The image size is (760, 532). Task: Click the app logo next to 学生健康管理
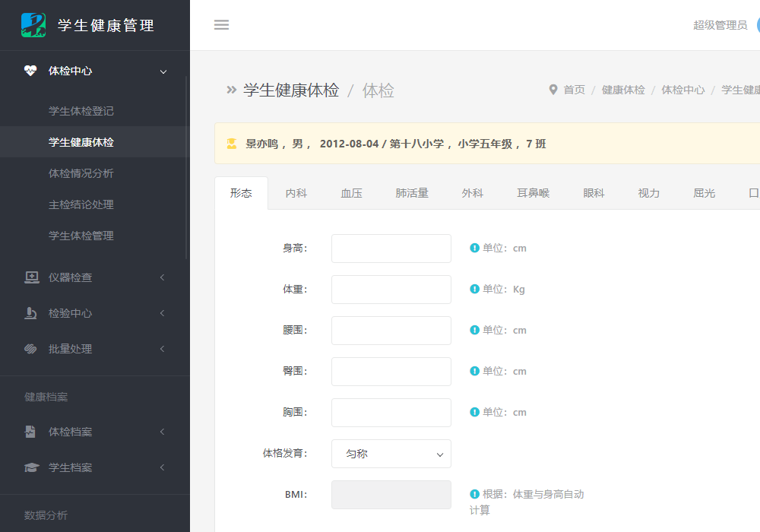point(33,25)
